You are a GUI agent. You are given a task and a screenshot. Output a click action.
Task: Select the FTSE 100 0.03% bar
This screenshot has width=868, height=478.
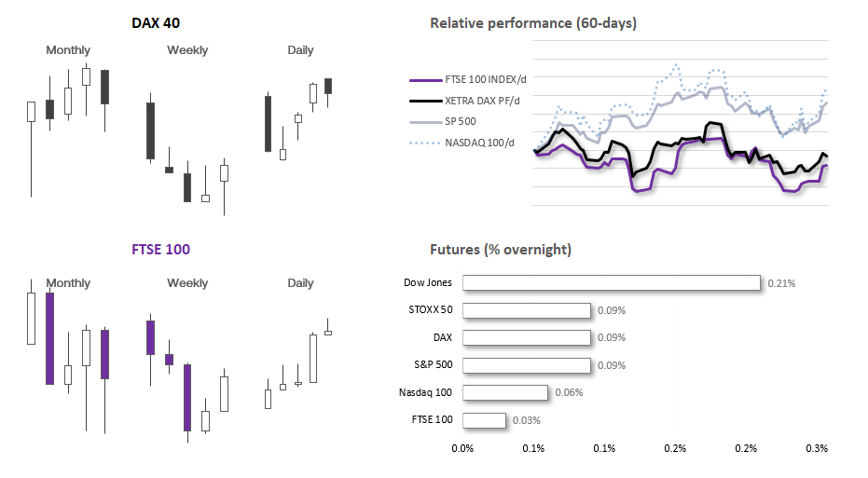[484, 420]
